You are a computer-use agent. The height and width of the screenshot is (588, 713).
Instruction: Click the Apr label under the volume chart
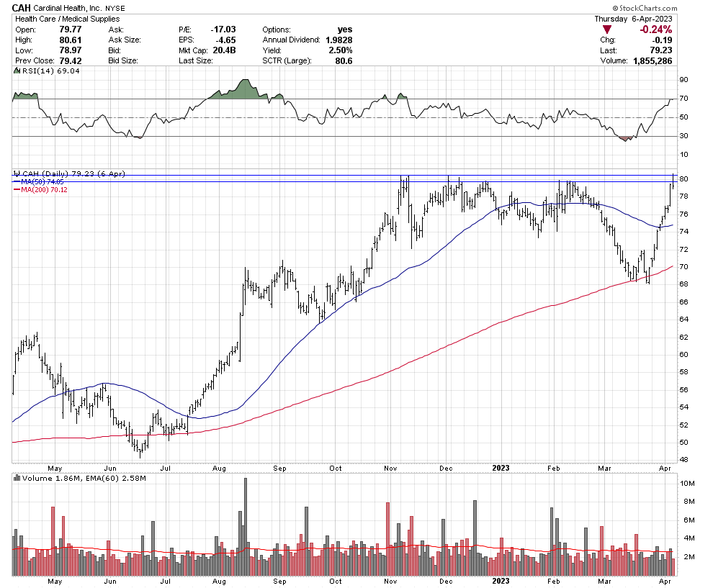click(x=665, y=582)
